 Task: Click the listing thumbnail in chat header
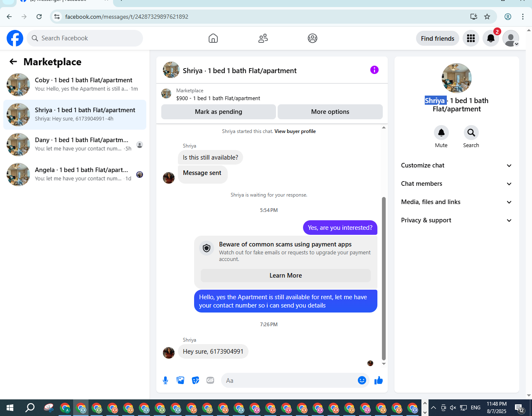171,70
